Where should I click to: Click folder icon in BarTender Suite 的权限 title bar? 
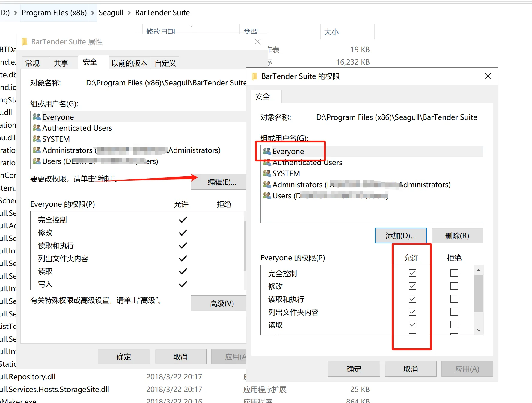point(255,76)
